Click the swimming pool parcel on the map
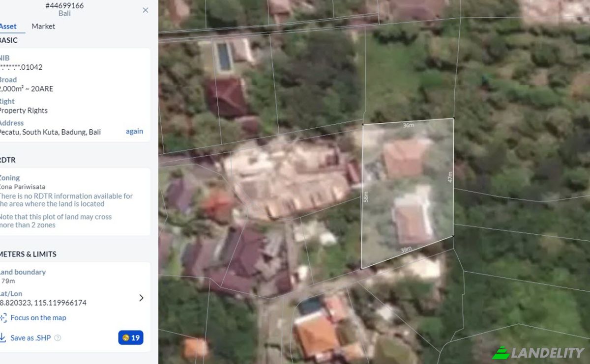The width and height of the screenshot is (590, 364). click(224, 56)
